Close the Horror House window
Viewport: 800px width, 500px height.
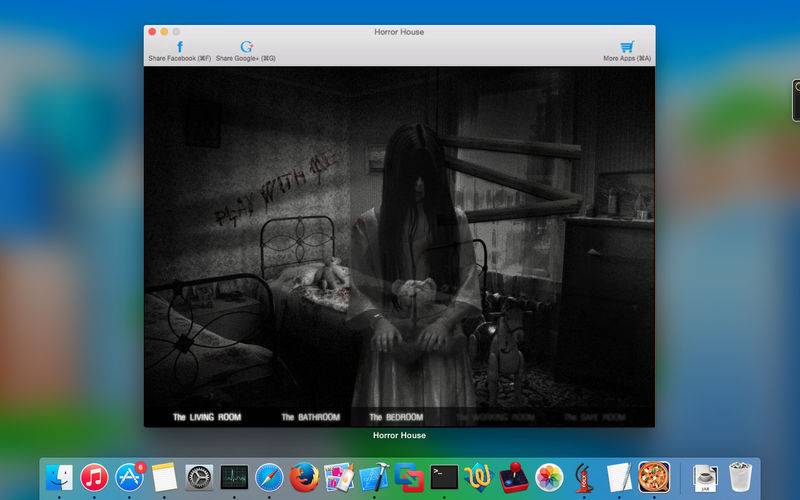152,32
